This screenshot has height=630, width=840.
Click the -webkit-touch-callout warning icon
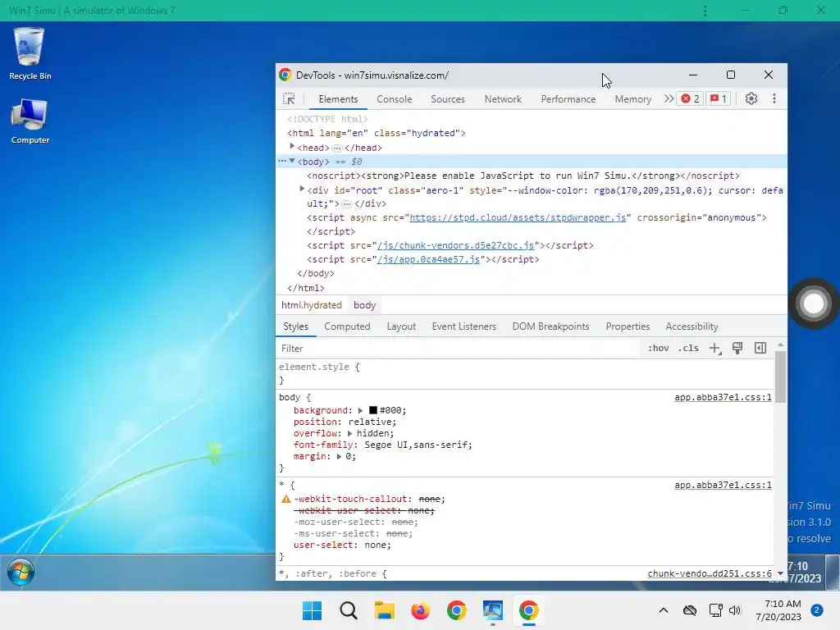click(286, 499)
